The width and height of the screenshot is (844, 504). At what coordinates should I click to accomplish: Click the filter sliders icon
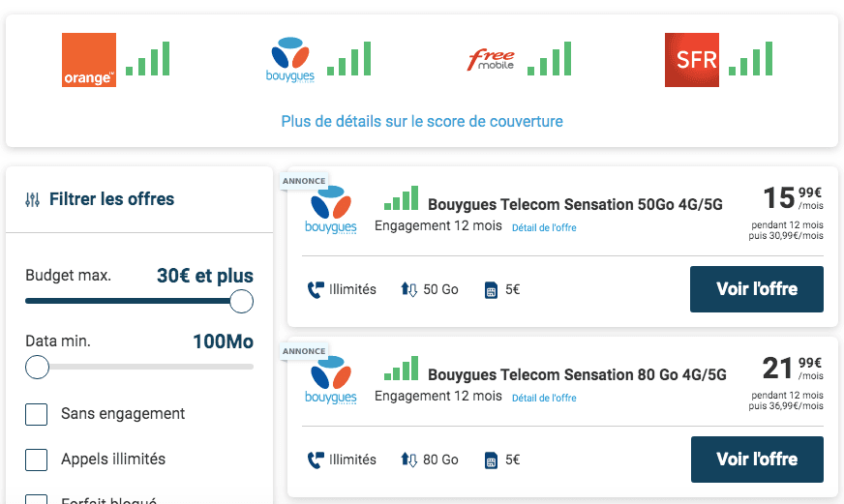33,200
